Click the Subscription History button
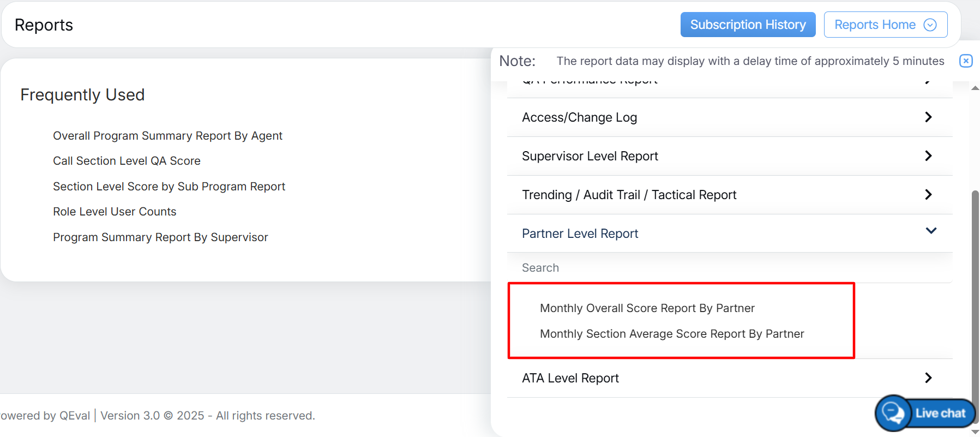The width and height of the screenshot is (980, 437). point(748,25)
